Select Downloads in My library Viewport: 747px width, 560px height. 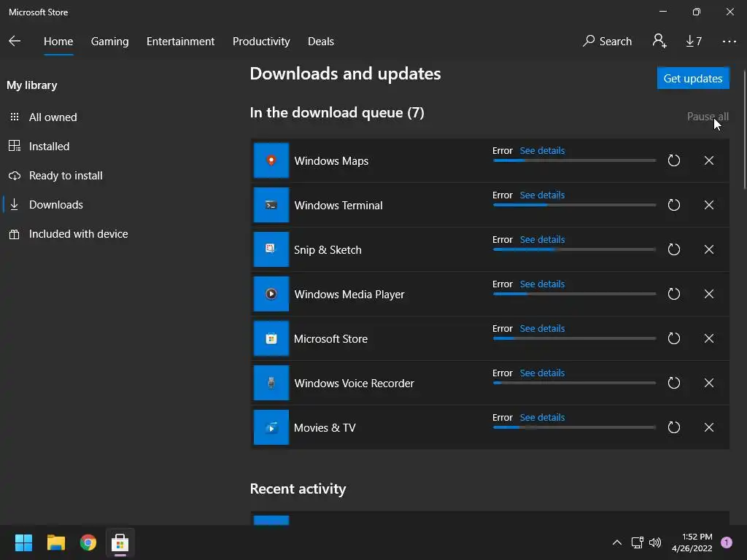[46, 205]
